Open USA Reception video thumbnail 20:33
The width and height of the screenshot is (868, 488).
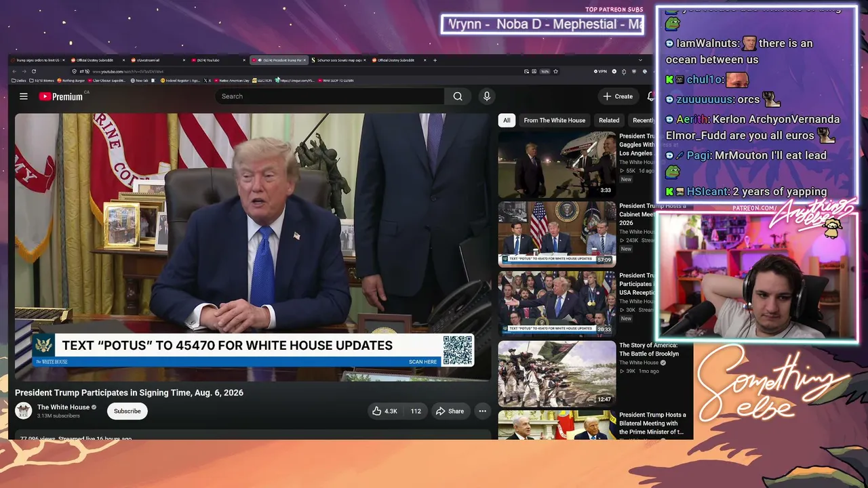click(557, 304)
